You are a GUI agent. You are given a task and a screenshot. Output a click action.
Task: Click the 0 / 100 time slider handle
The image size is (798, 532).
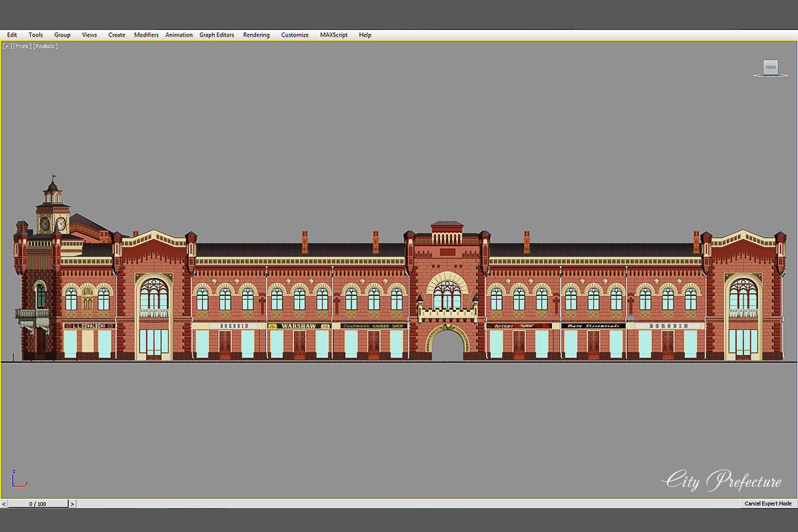pos(37,504)
